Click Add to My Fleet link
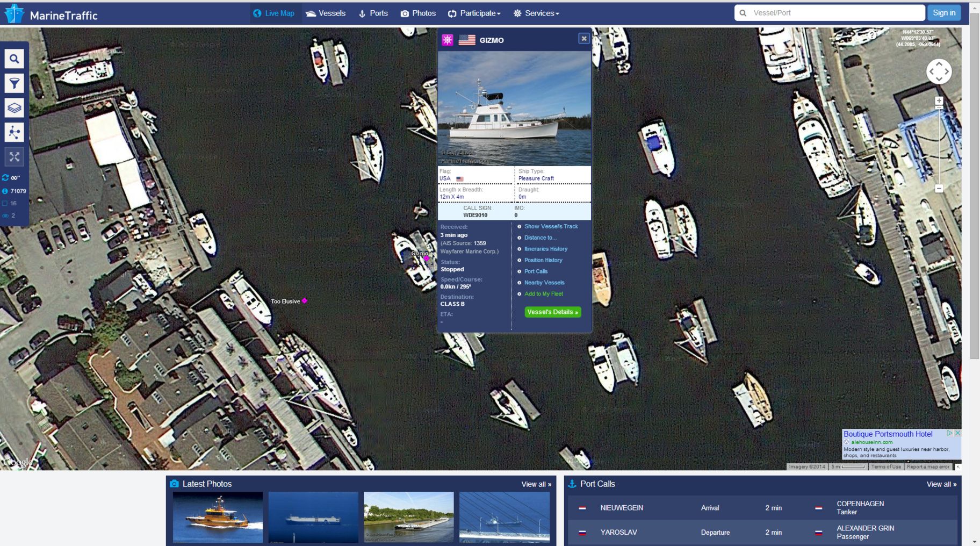This screenshot has width=980, height=546. [544, 294]
